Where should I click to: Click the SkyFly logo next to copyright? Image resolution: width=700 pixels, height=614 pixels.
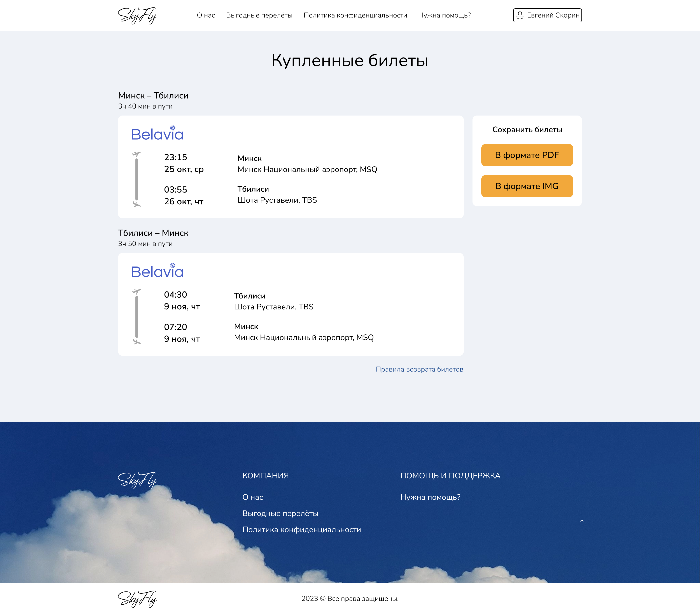pyautogui.click(x=137, y=599)
